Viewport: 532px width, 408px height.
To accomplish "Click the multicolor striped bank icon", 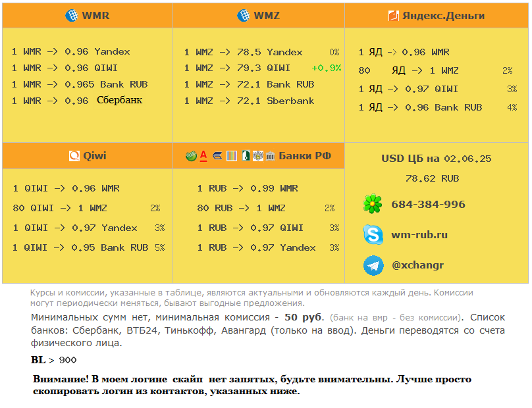I will pyautogui.click(x=232, y=156).
